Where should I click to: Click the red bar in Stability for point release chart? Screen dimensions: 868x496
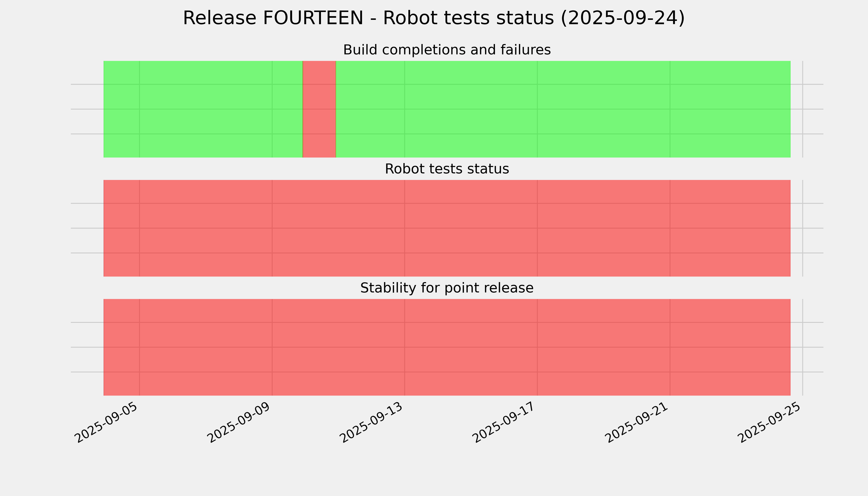tap(447, 347)
